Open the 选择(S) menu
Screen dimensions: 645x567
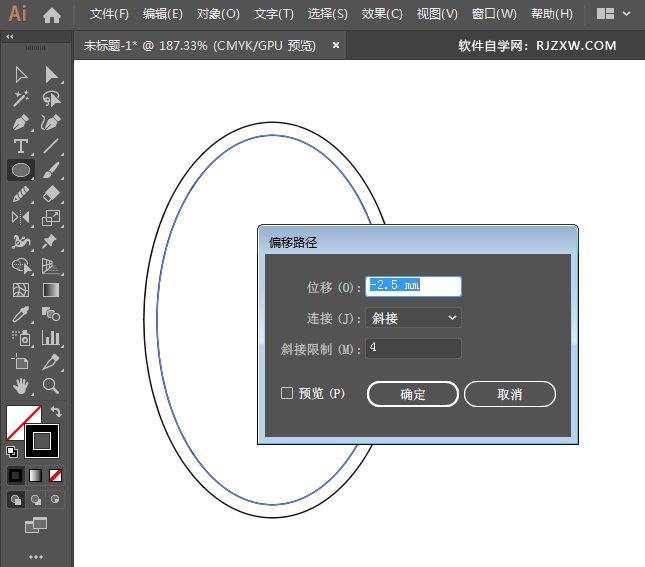coord(327,14)
